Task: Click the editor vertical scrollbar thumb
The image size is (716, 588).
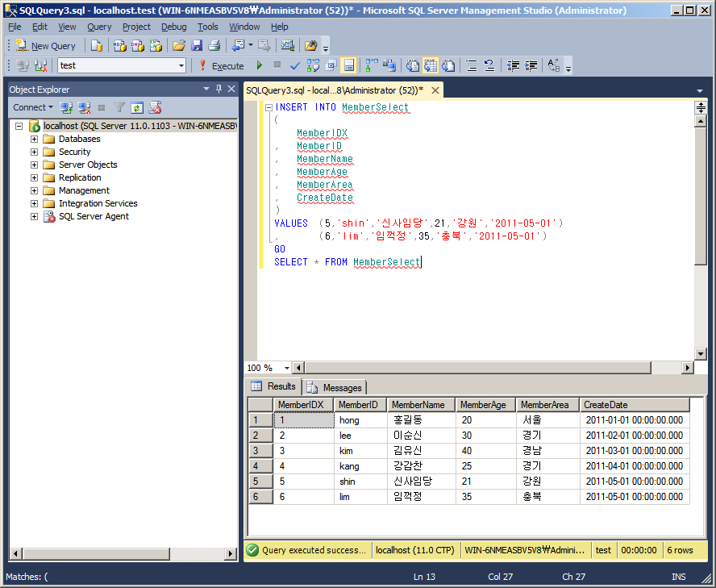Action: click(701, 197)
